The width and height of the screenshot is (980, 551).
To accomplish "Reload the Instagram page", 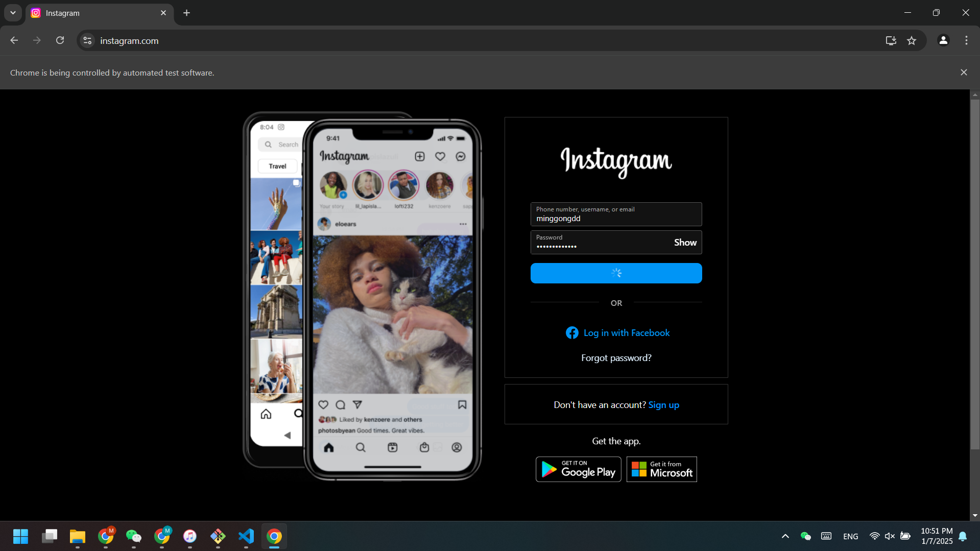I will [60, 40].
